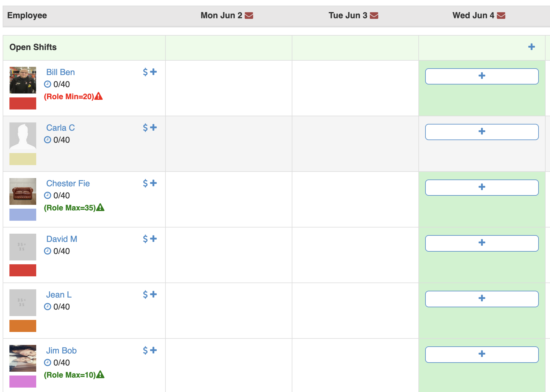Add a Wednesday shift for Bill Ben
Image resolution: width=550 pixels, height=392 pixels.
point(482,76)
